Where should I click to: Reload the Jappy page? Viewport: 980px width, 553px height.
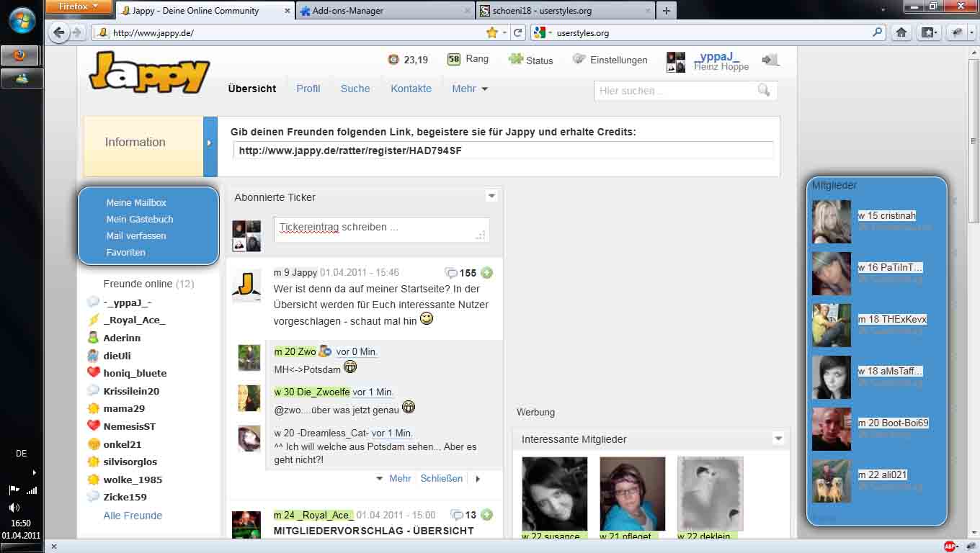(x=517, y=32)
